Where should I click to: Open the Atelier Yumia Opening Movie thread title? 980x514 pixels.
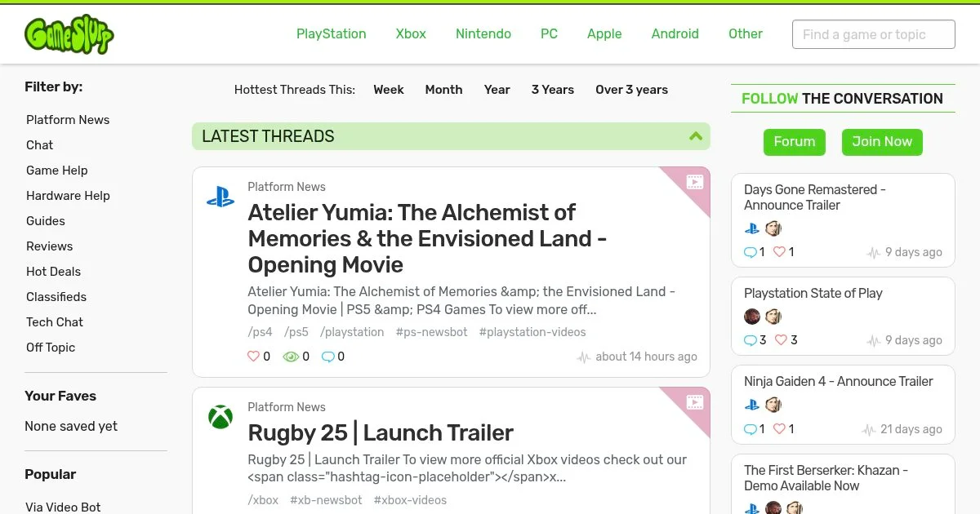click(x=427, y=238)
